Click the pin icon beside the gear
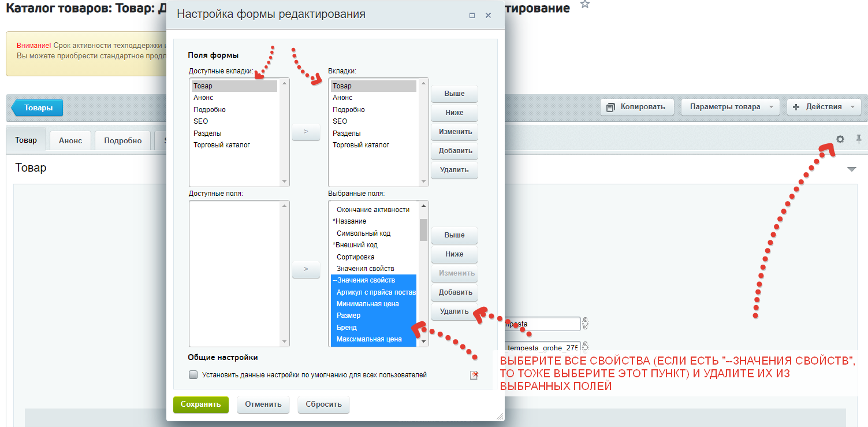The width and height of the screenshot is (868, 427). coord(859,139)
